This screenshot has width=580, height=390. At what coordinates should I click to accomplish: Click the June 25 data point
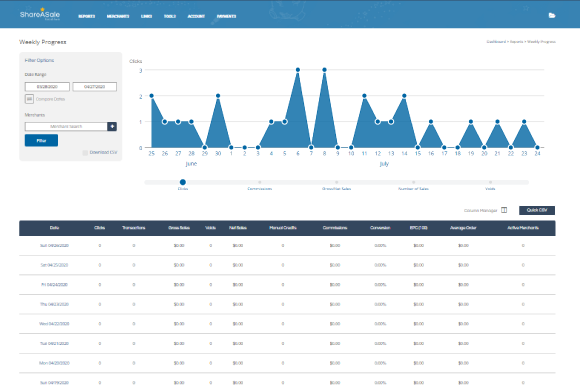[151, 96]
